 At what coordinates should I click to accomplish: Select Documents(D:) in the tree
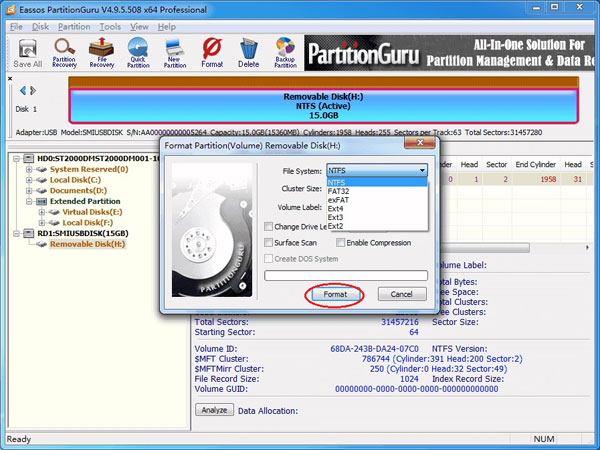pyautogui.click(x=78, y=191)
